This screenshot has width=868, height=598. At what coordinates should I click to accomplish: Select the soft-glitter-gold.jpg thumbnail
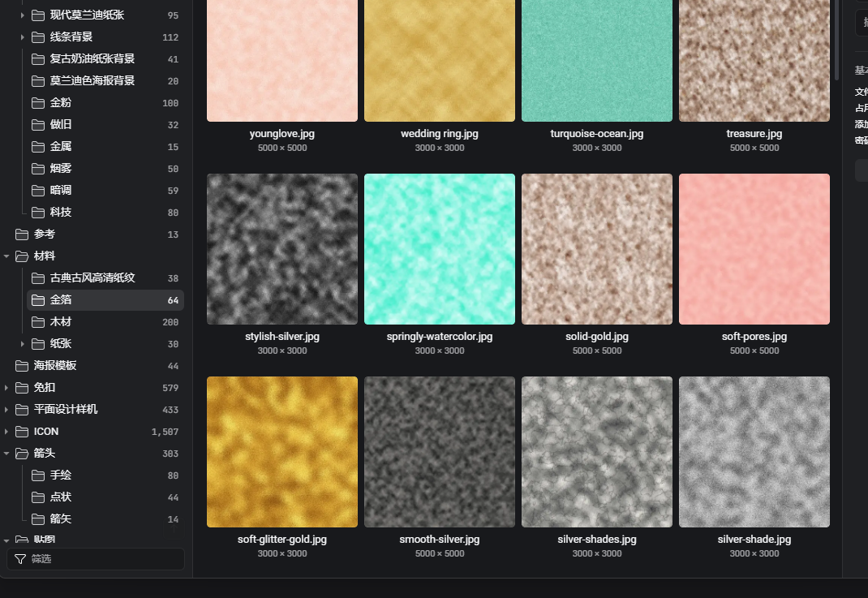click(x=282, y=452)
